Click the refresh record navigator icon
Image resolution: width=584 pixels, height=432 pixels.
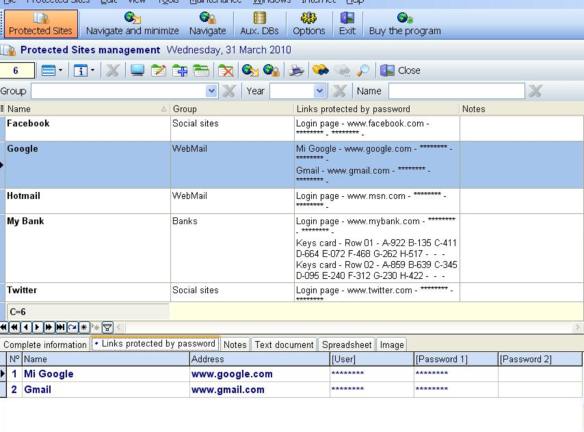(72, 327)
